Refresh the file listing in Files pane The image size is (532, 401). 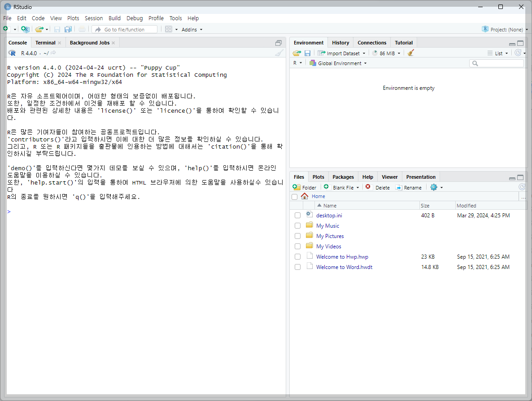(522, 187)
